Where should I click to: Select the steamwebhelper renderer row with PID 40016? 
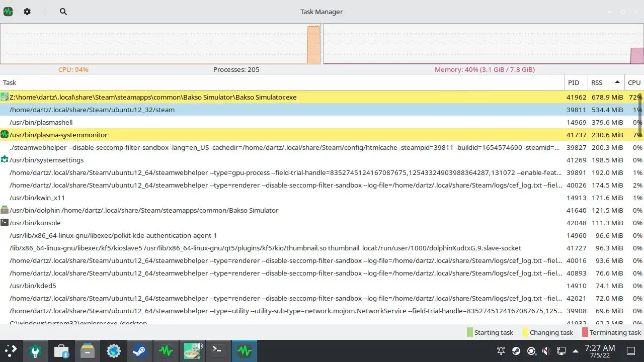(322, 260)
